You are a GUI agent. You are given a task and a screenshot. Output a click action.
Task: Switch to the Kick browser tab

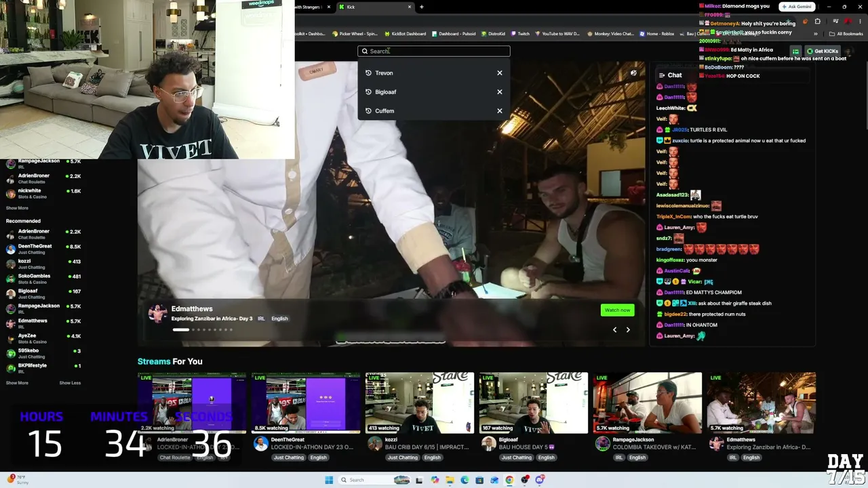375,7
